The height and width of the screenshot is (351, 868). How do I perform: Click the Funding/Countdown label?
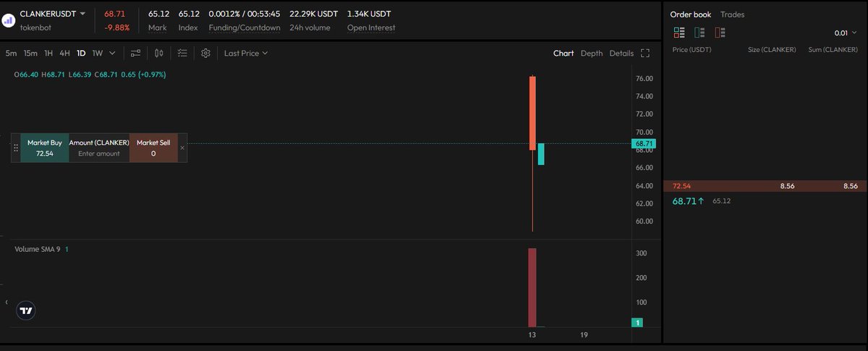[244, 28]
